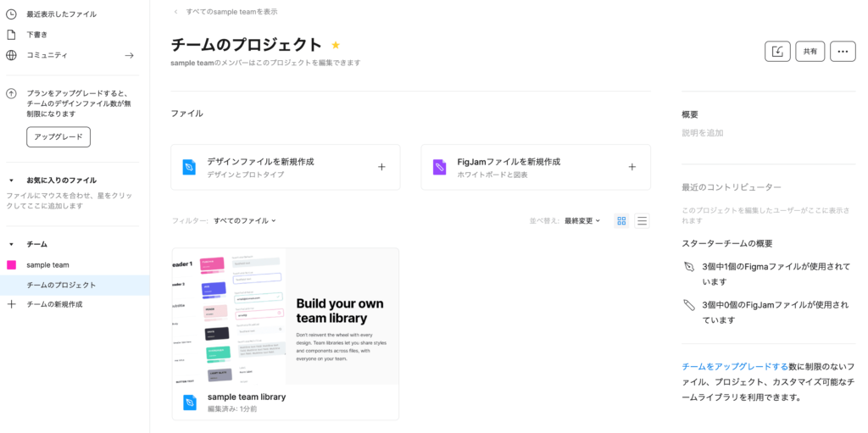Click the チームをアップグレードする link

coord(734,367)
